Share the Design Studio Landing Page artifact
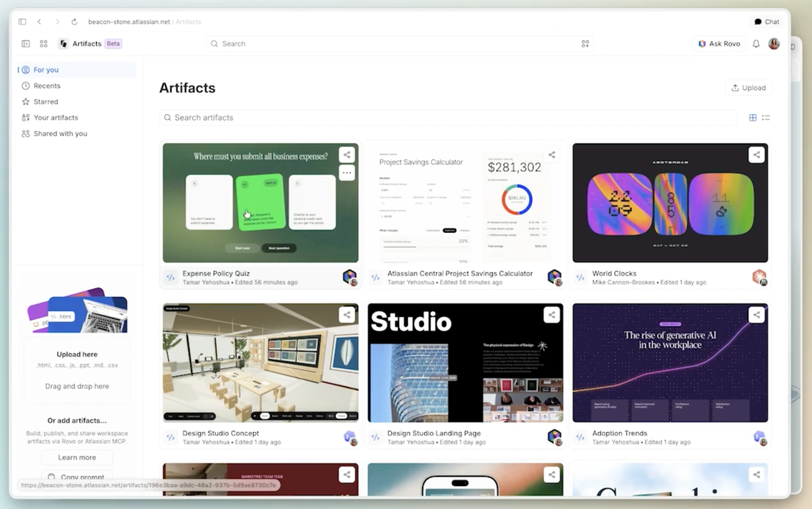 [x=552, y=315]
